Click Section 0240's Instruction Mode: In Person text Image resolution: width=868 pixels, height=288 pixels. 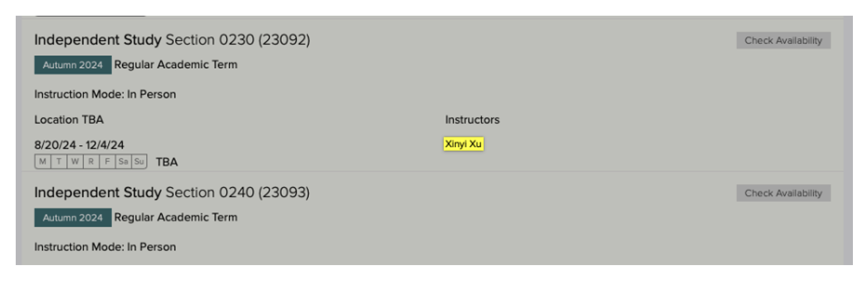point(105,247)
